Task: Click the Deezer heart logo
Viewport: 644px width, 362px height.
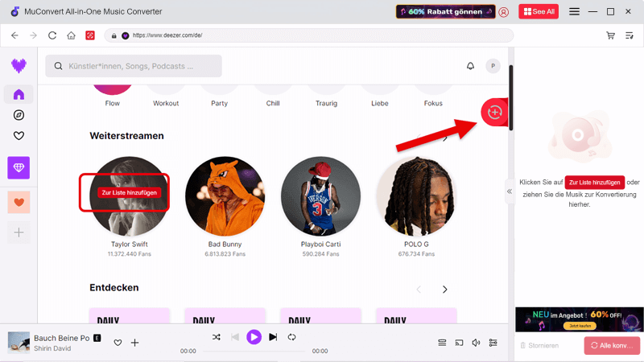Action: 19,65
